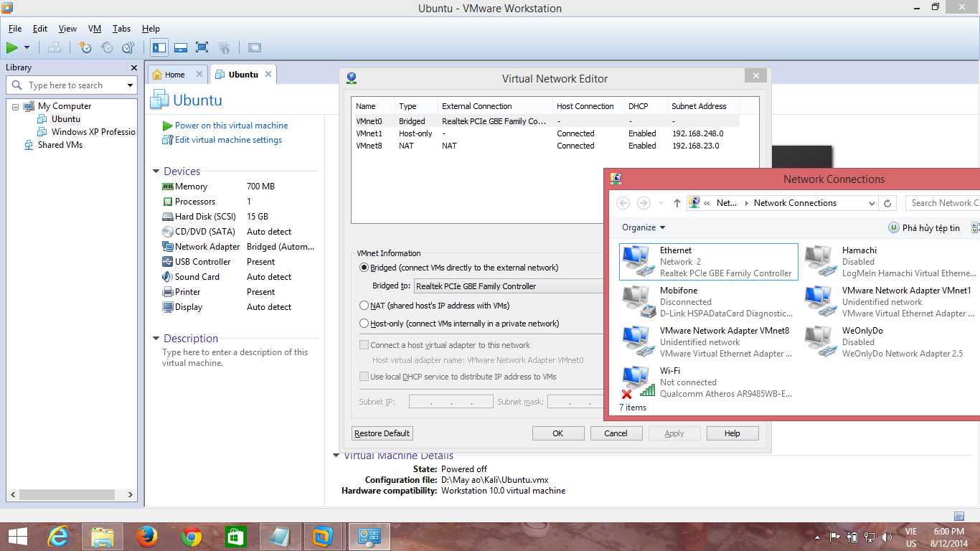This screenshot has height=551, width=980.
Task: Select the VMnet1 row in network table
Action: coord(545,133)
